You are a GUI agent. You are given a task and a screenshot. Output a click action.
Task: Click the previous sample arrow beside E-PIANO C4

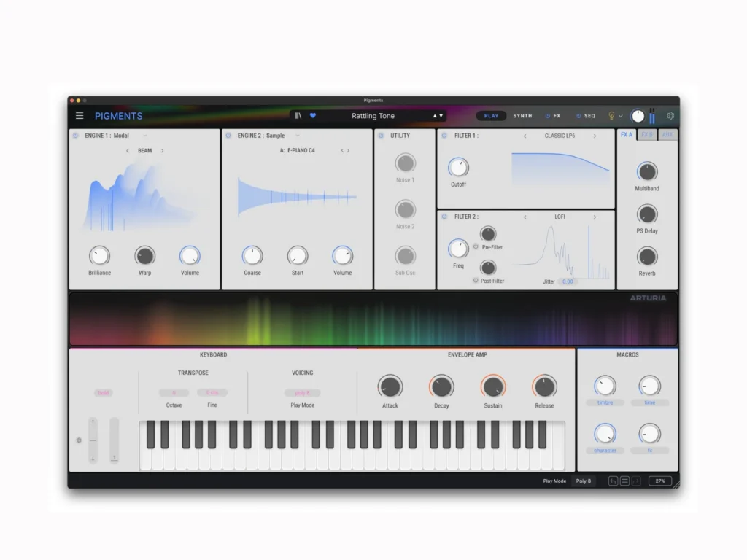click(x=342, y=150)
